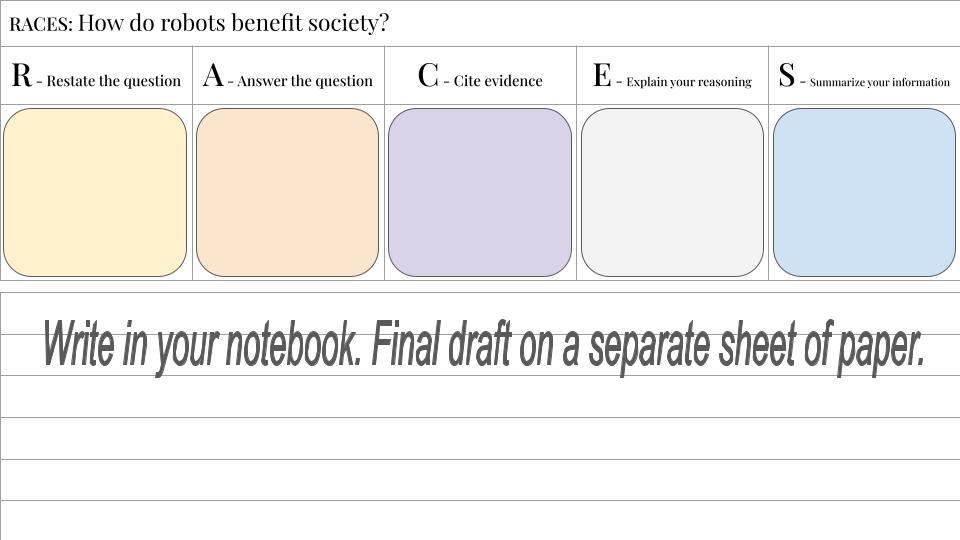Select the "Restate the question" text

(x=114, y=81)
